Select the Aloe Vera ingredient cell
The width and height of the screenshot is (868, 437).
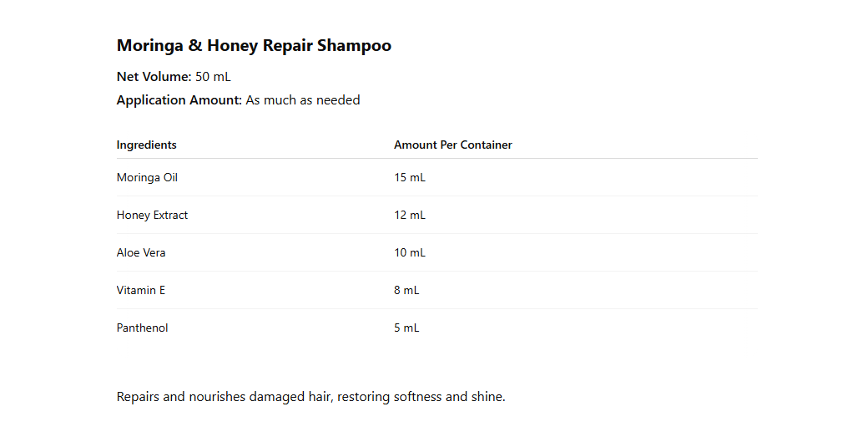141,252
